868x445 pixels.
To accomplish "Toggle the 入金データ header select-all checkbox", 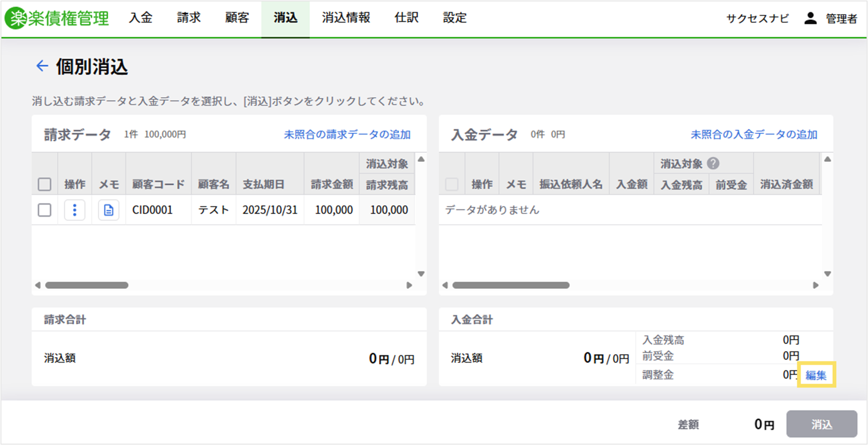I will (x=452, y=184).
